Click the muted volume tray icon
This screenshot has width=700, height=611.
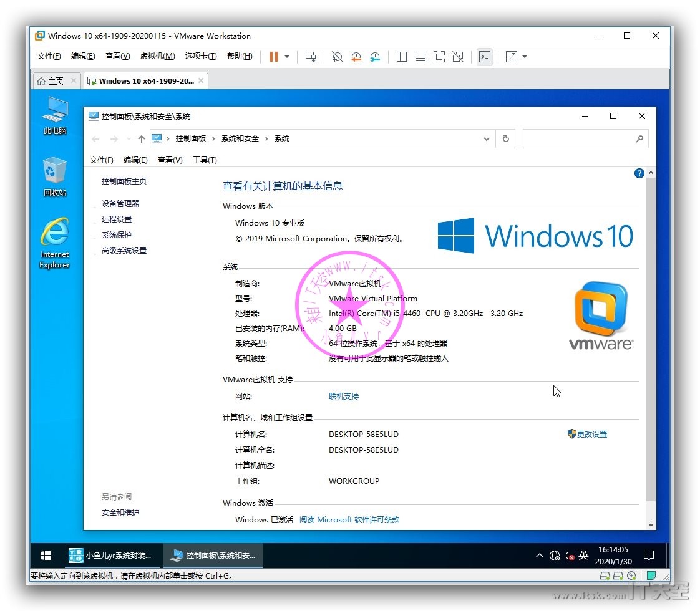click(569, 556)
